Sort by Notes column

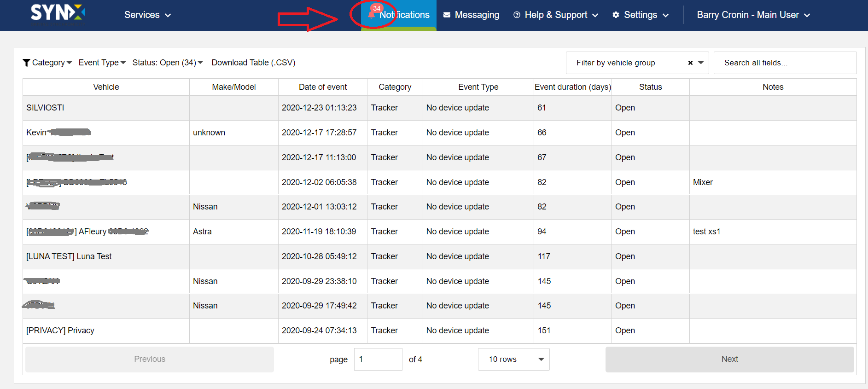click(773, 87)
